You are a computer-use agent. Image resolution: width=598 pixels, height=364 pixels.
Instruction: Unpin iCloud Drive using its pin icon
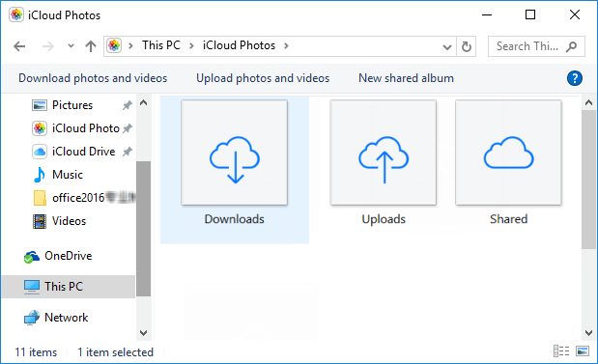127,152
